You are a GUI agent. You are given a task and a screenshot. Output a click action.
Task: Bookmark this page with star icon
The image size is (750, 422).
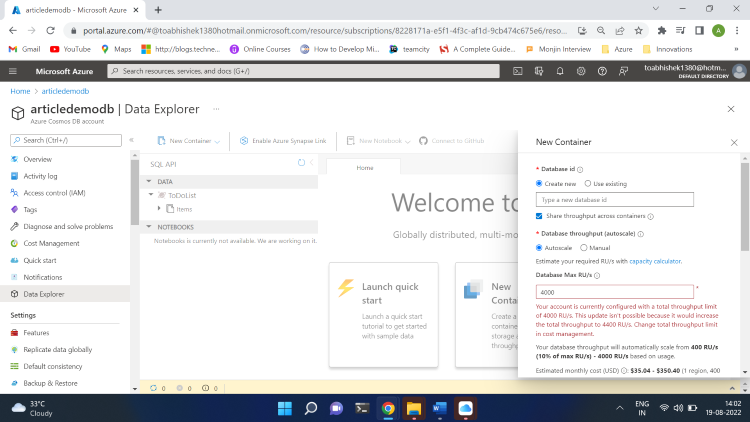[639, 31]
